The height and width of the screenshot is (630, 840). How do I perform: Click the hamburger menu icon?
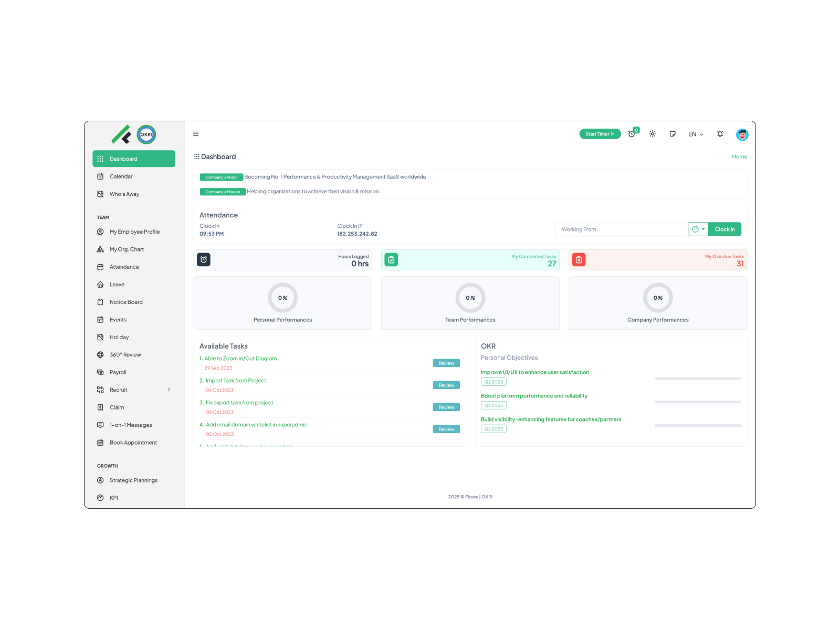click(x=196, y=134)
